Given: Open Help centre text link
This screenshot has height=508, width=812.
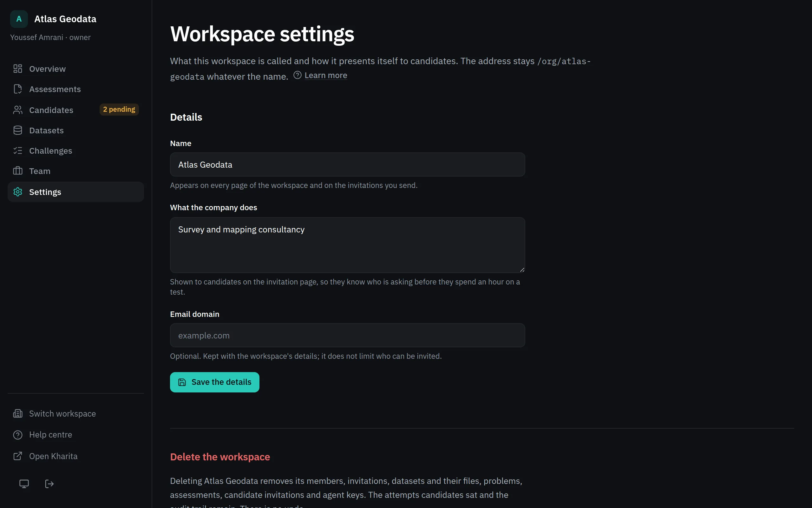Looking at the screenshot, I should pos(50,435).
